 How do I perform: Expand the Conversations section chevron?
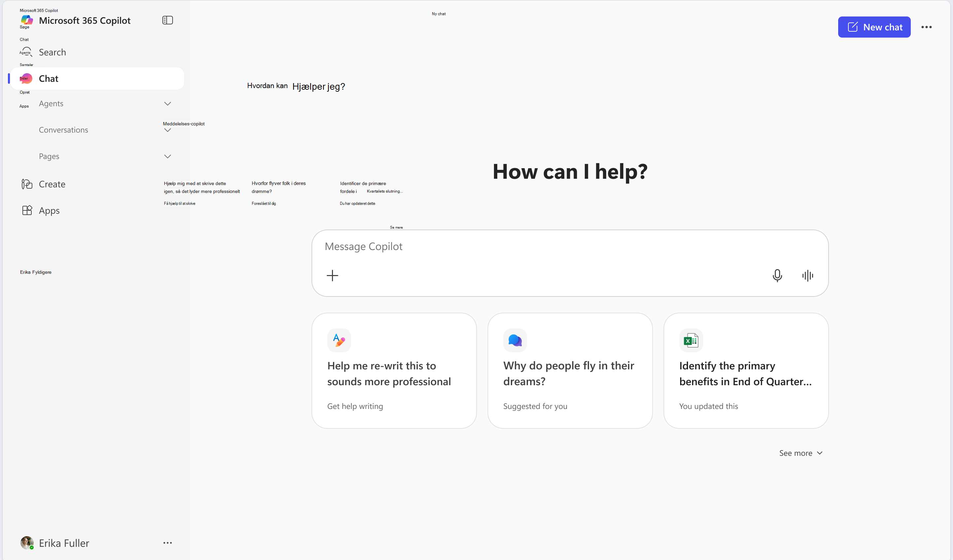168,130
